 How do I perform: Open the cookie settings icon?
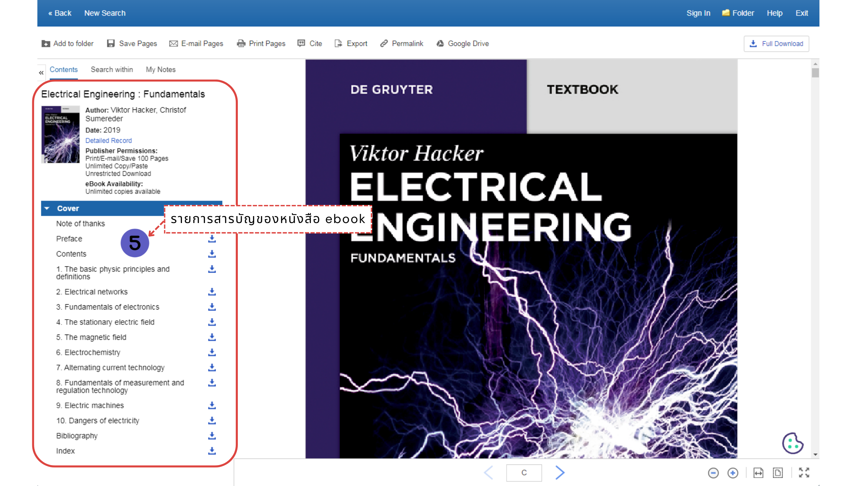(x=792, y=443)
